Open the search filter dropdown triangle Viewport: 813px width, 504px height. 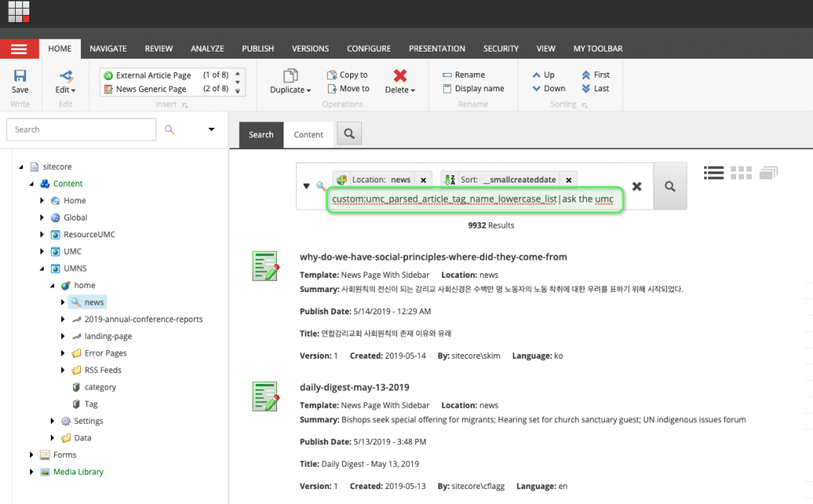click(306, 186)
